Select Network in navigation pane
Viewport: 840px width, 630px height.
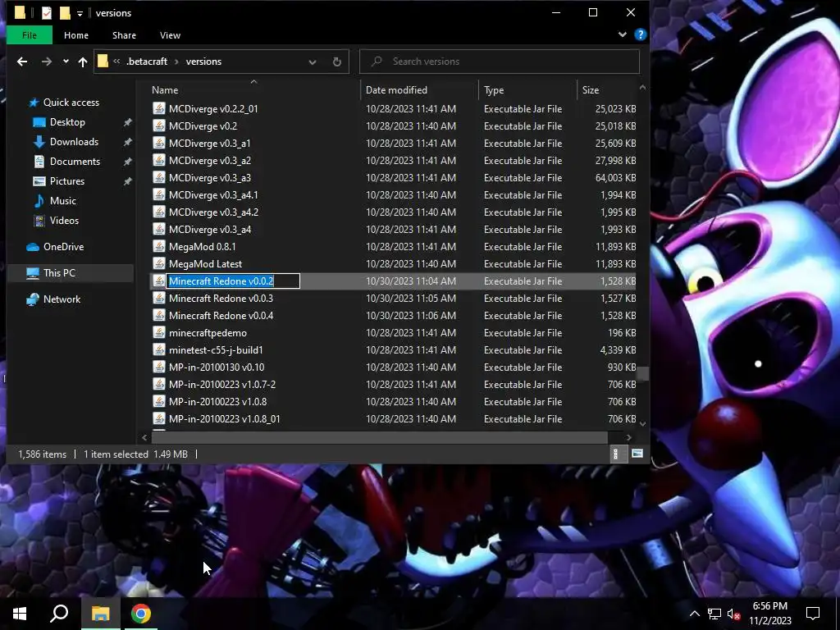pos(62,299)
